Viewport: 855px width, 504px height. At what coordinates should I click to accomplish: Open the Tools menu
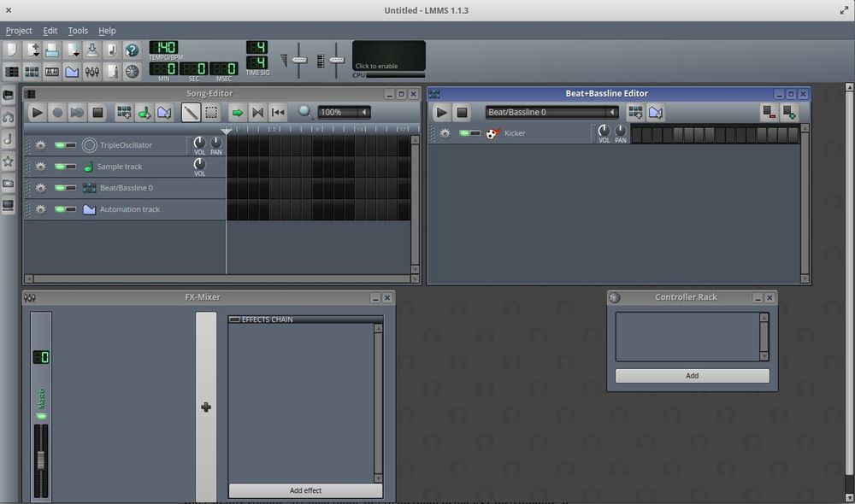coord(78,30)
